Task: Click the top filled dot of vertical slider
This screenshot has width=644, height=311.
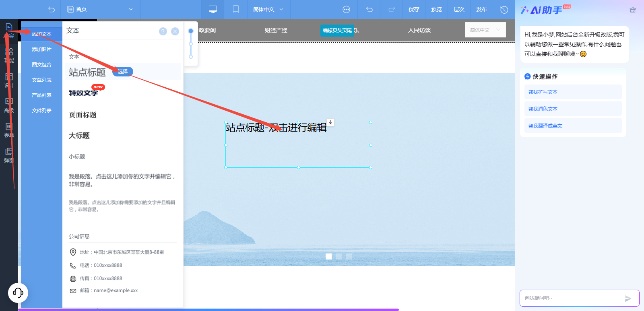Action: point(191,31)
